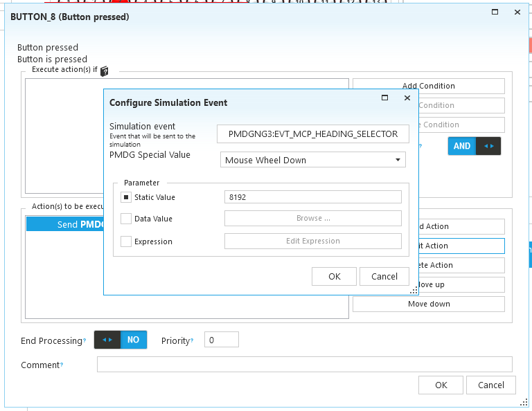
Task: Click into the Comment text field
Action: (x=304, y=365)
